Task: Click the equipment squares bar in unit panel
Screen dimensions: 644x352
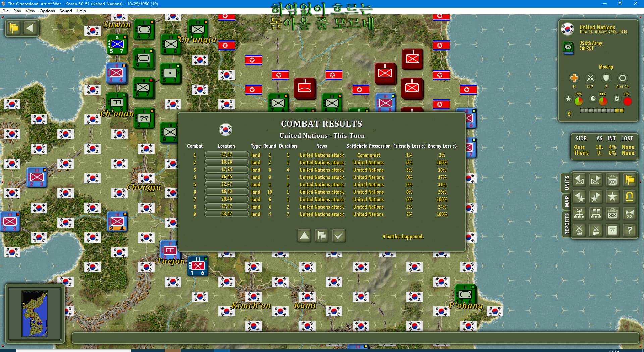Action: point(602,111)
